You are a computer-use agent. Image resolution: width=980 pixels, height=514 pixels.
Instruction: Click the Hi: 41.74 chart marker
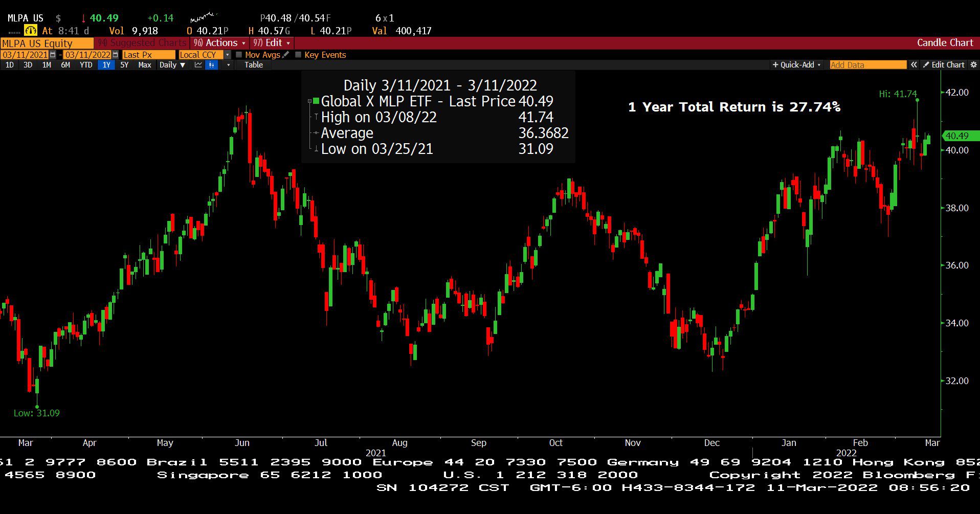[x=898, y=94]
